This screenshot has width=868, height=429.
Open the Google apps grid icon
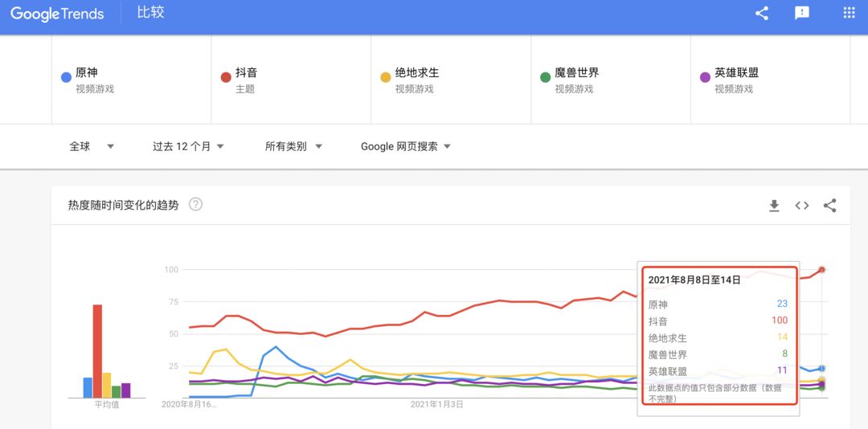tap(849, 13)
